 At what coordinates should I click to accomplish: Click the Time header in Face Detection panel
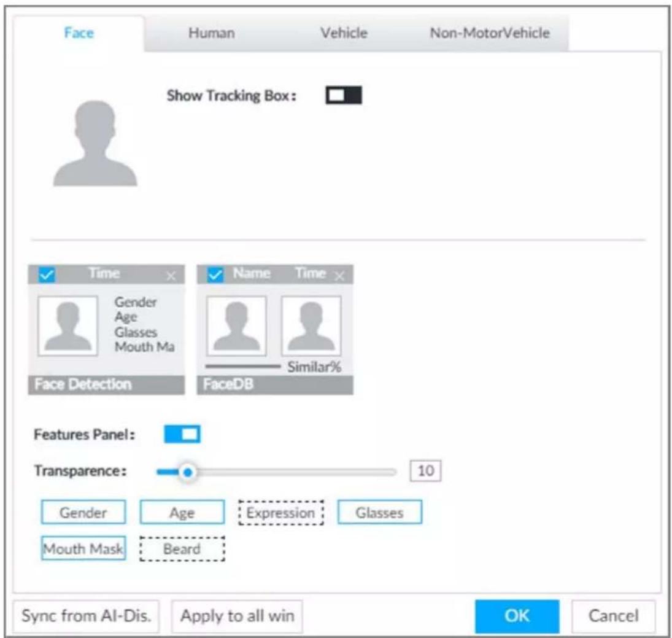[x=104, y=273]
